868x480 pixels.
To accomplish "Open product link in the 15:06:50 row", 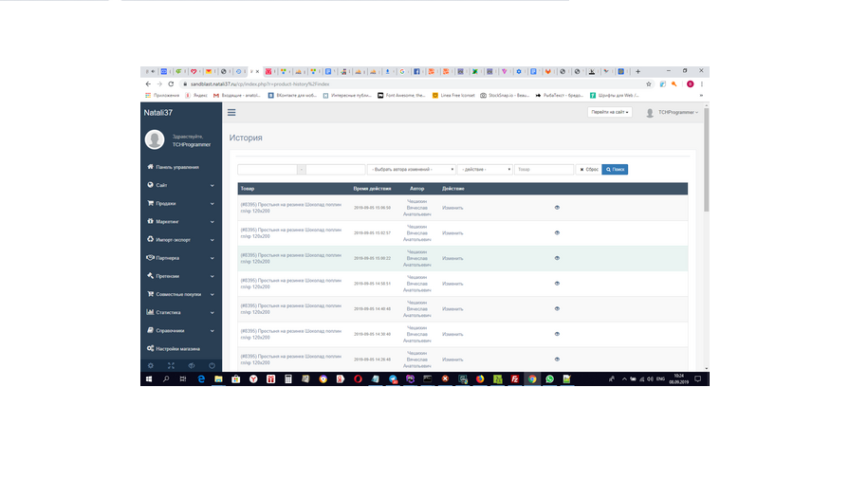I will point(290,208).
